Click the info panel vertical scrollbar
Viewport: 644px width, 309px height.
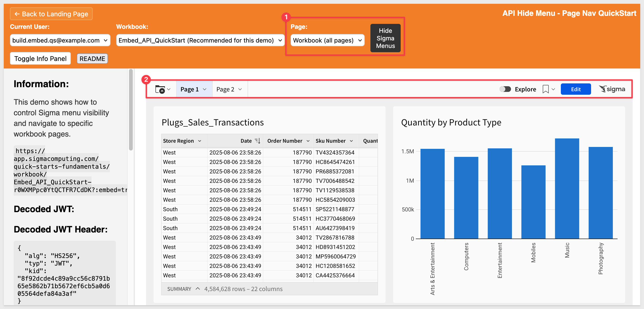(x=131, y=110)
